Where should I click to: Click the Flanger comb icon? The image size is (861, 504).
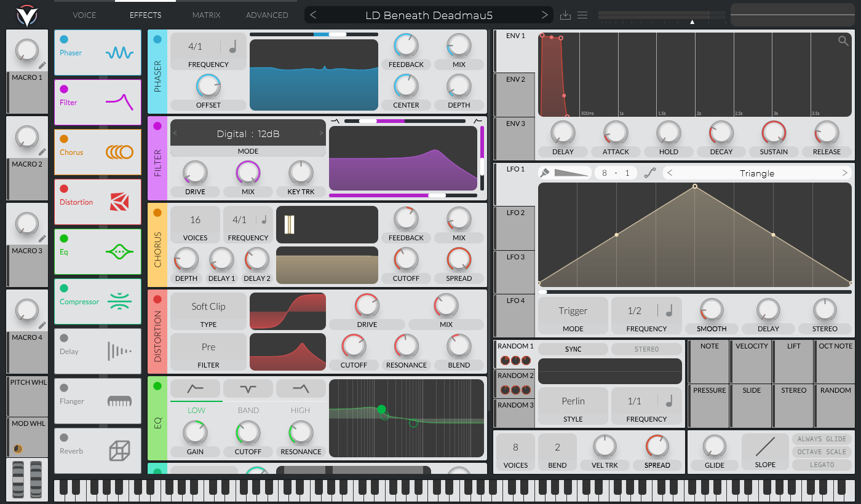pos(119,401)
